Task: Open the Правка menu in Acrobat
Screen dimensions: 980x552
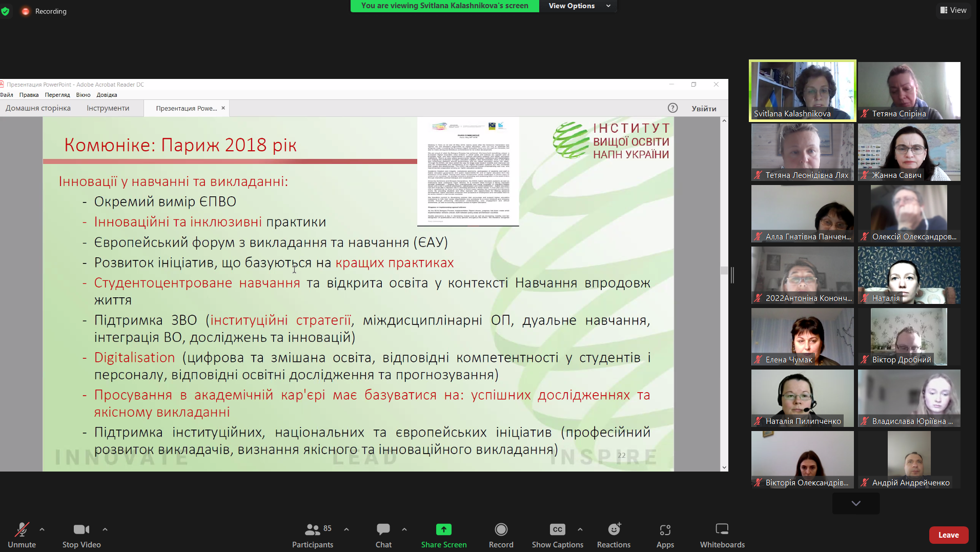Action: tap(29, 95)
